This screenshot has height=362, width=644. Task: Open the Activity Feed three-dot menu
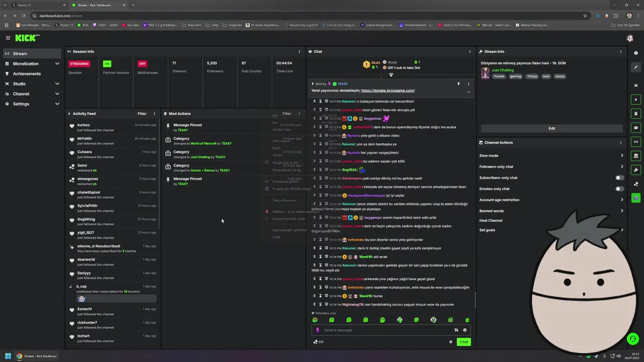tap(154, 114)
